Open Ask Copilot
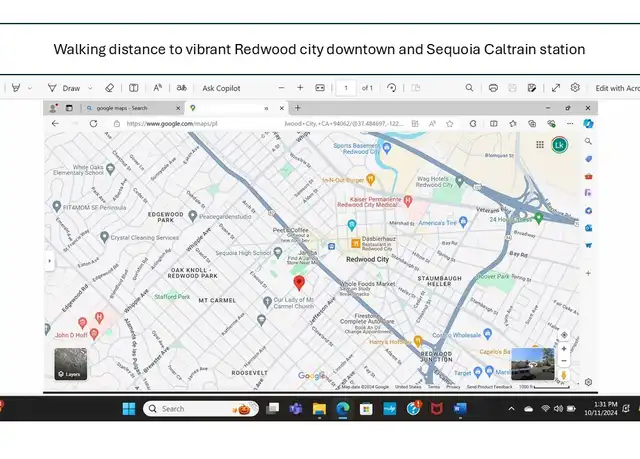The image size is (640, 459). click(x=221, y=88)
